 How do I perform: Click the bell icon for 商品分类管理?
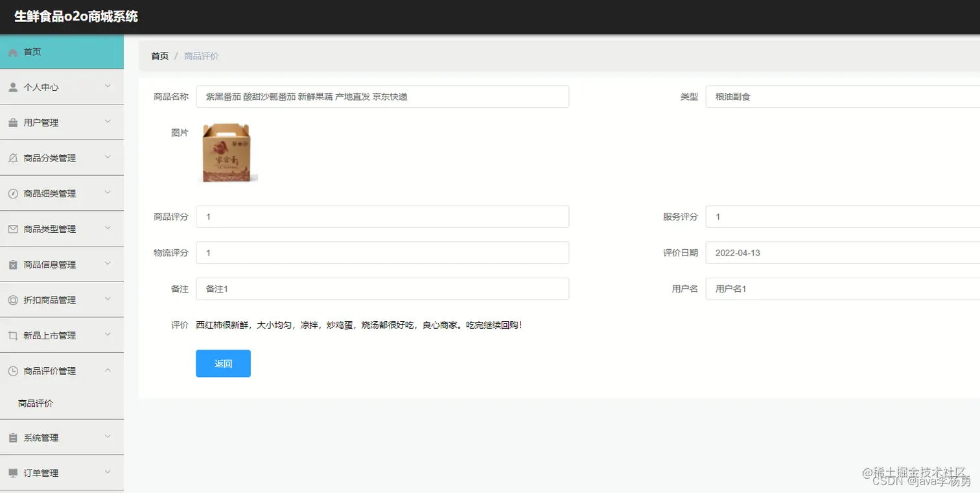13,158
